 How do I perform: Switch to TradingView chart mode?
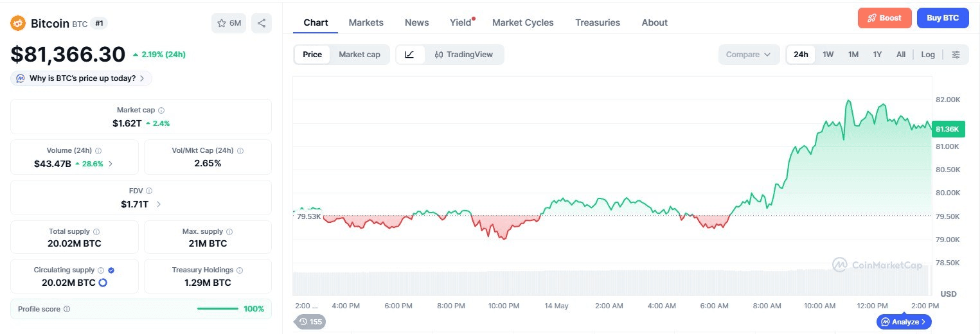pyautogui.click(x=463, y=55)
